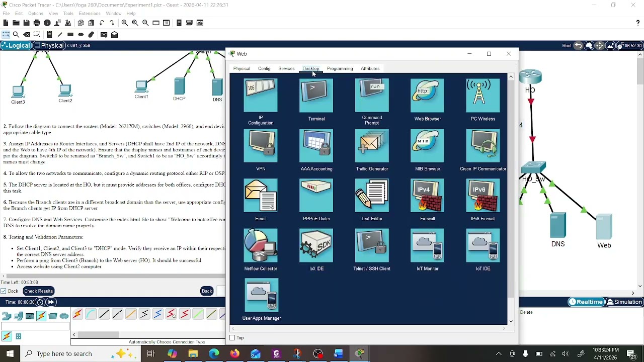Open the IoX IDE app
Viewport: 644px width, 362px height.
[x=316, y=245]
